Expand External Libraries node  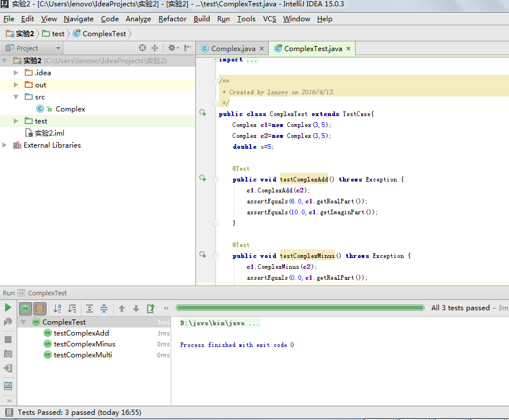point(5,145)
